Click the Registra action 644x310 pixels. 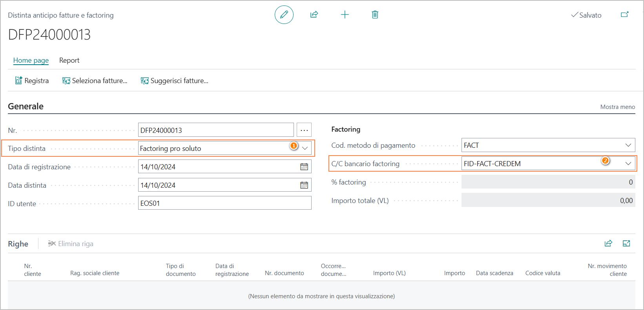click(32, 81)
